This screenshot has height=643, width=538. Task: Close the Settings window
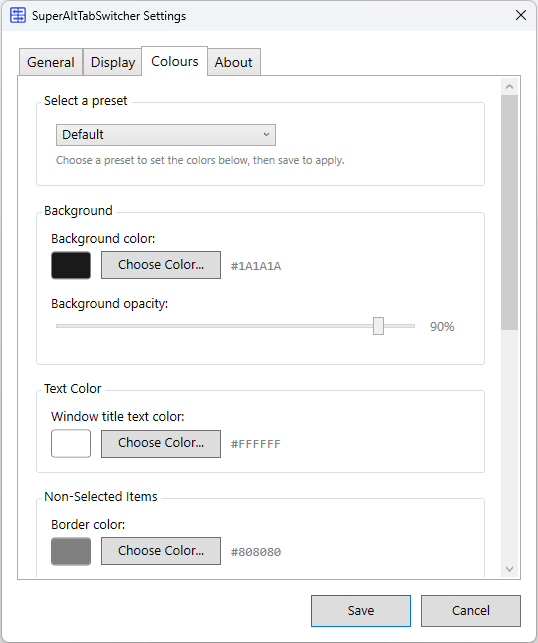click(x=521, y=15)
